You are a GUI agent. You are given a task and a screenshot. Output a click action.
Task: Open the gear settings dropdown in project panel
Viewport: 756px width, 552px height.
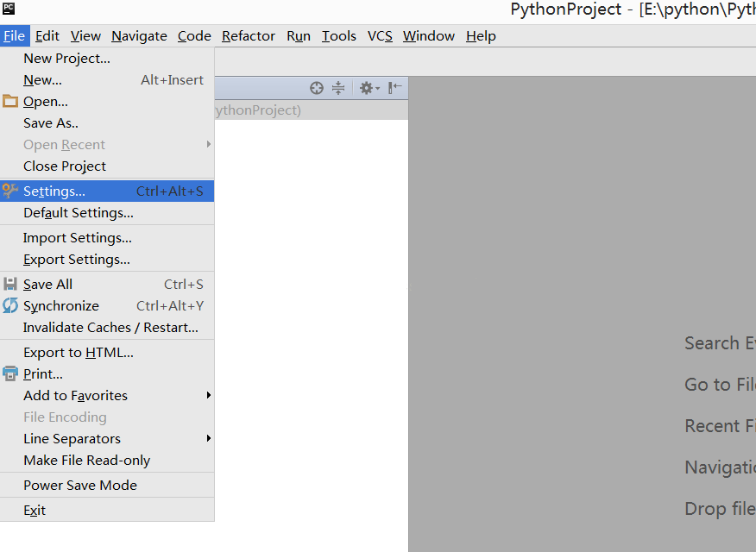pos(370,88)
